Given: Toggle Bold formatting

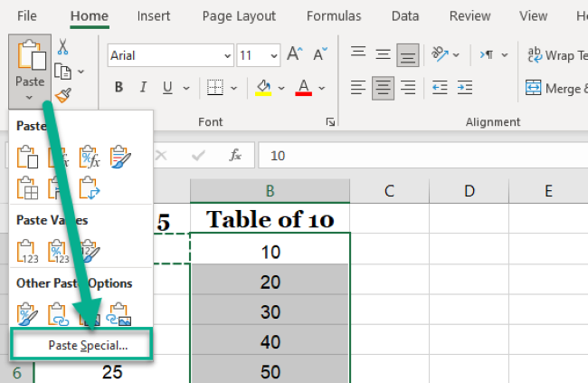Looking at the screenshot, I should pyautogui.click(x=119, y=88).
